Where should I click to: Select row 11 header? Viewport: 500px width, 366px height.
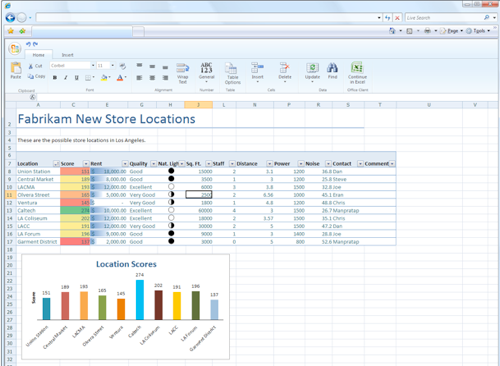click(x=9, y=195)
